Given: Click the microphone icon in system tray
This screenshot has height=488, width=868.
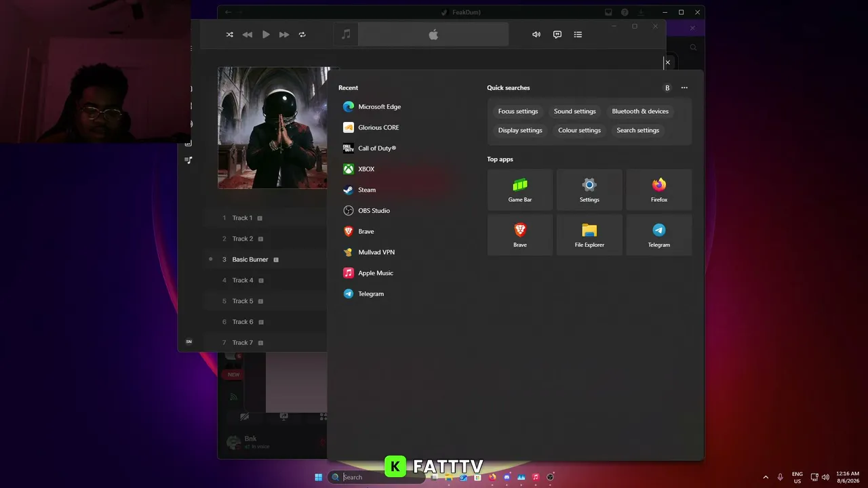Looking at the screenshot, I should pyautogui.click(x=781, y=477).
